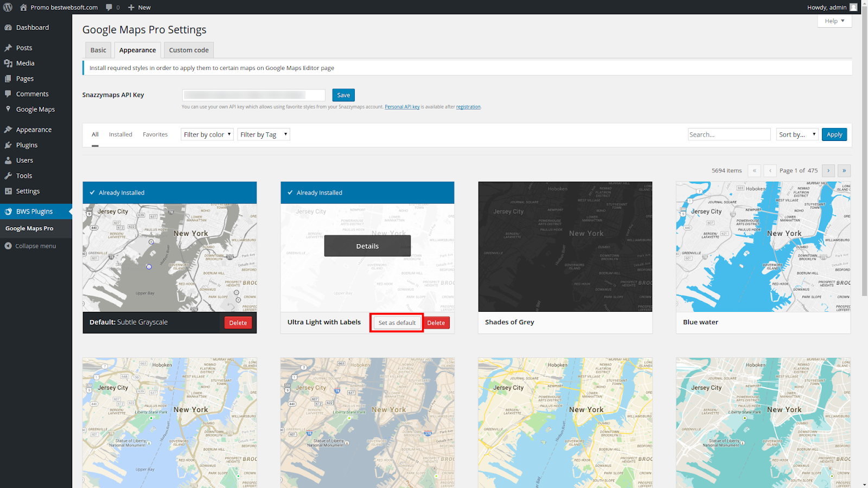Screen dimensions: 868x488
Task: Click the Tools wrench icon
Action: click(x=8, y=176)
